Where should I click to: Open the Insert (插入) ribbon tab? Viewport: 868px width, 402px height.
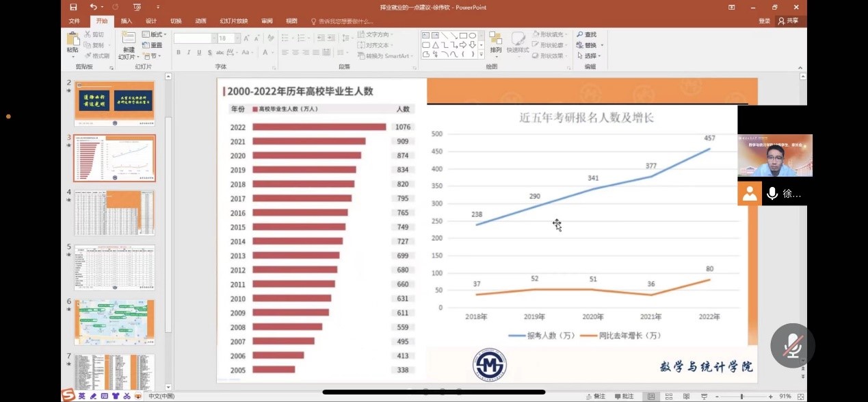(127, 21)
